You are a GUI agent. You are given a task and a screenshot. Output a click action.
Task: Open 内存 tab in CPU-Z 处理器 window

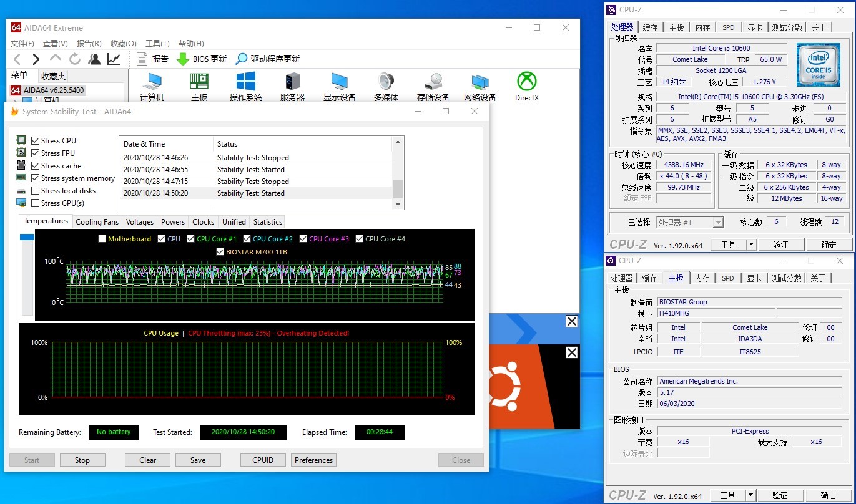[x=702, y=27]
